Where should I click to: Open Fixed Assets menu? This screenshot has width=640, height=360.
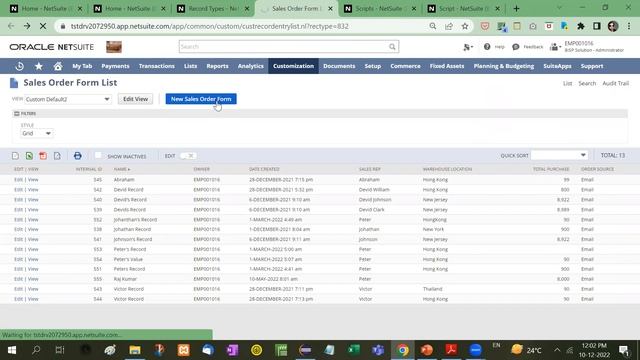(447, 66)
